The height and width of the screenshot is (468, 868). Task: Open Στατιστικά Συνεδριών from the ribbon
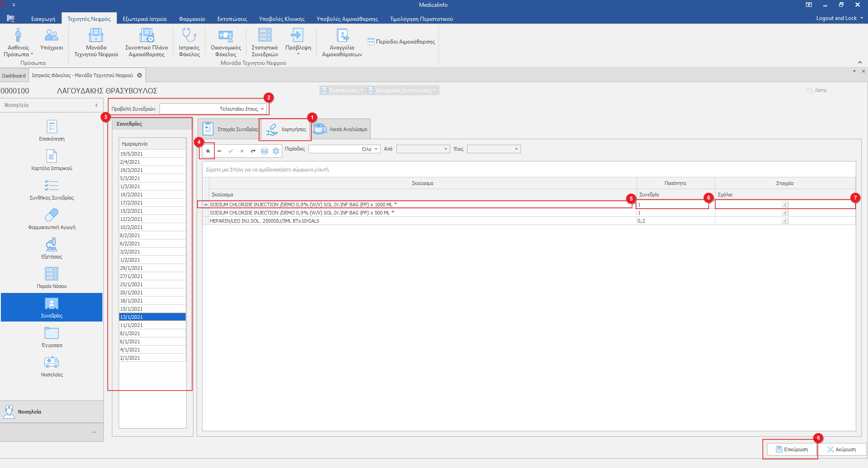pyautogui.click(x=265, y=42)
